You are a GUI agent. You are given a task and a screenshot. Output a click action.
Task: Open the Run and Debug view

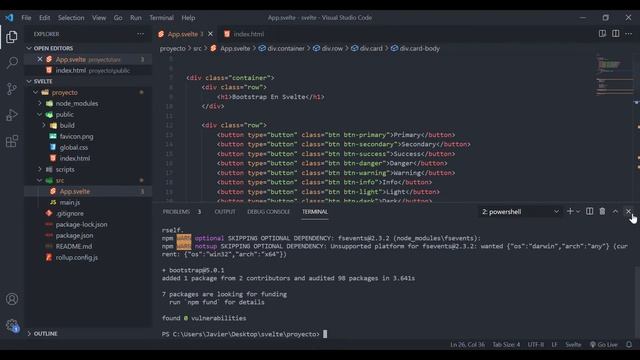pyautogui.click(x=12, y=115)
